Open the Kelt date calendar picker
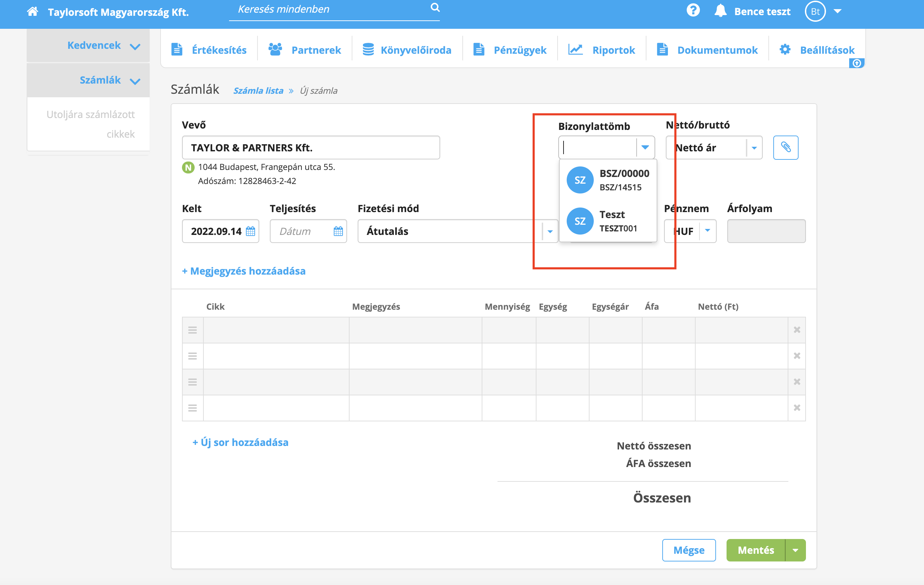The width and height of the screenshot is (924, 585). click(250, 231)
